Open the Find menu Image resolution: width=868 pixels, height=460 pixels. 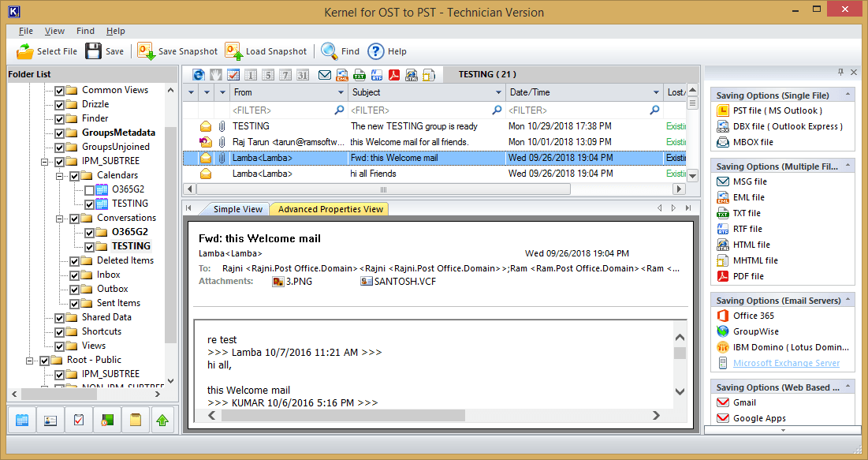click(85, 31)
